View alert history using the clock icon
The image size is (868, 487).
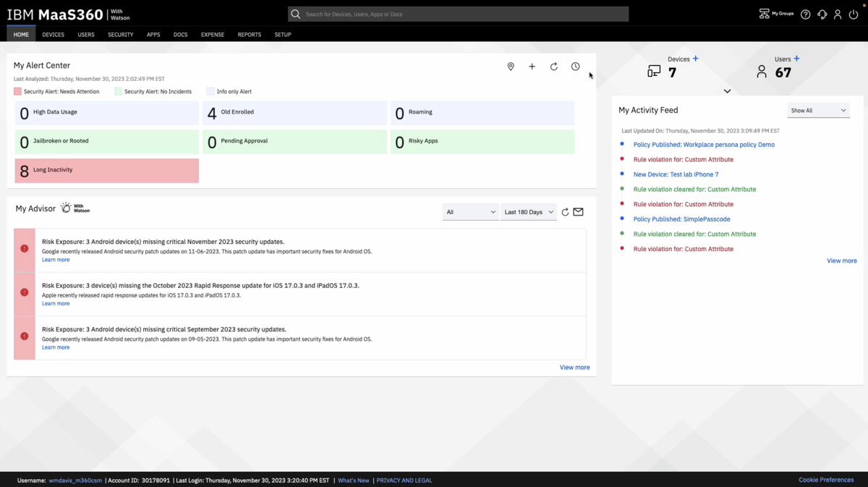pos(575,66)
